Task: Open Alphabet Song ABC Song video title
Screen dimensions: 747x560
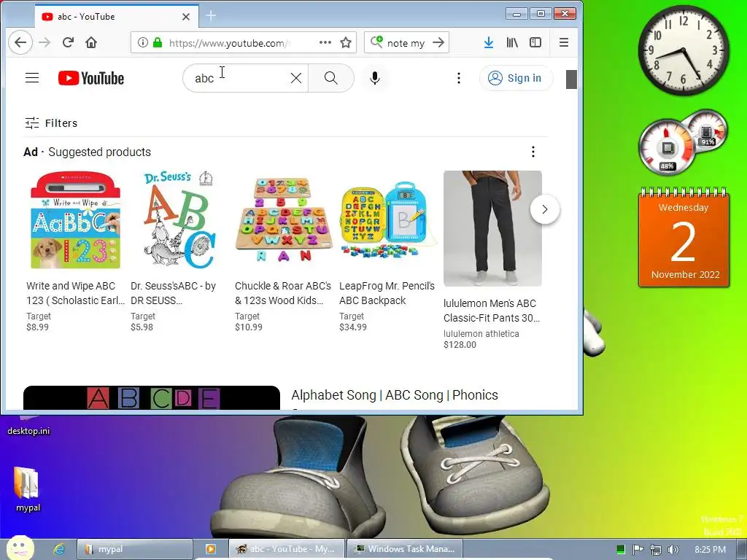Action: 395,394
